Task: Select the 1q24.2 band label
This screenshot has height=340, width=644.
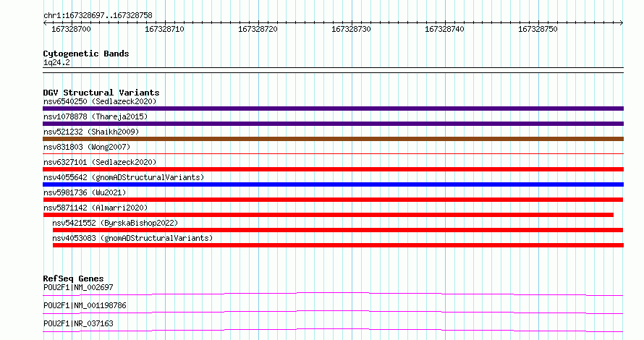Action: tap(56, 62)
